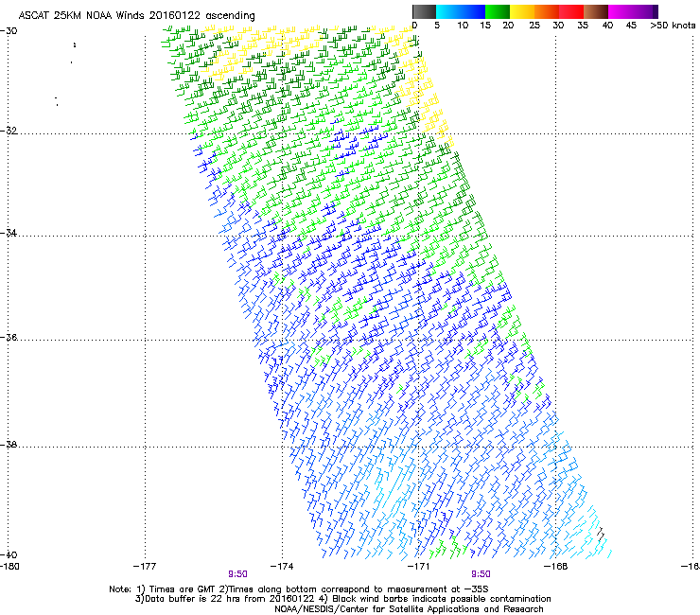Click the legend number 10
700x615 pixels.
(463, 26)
